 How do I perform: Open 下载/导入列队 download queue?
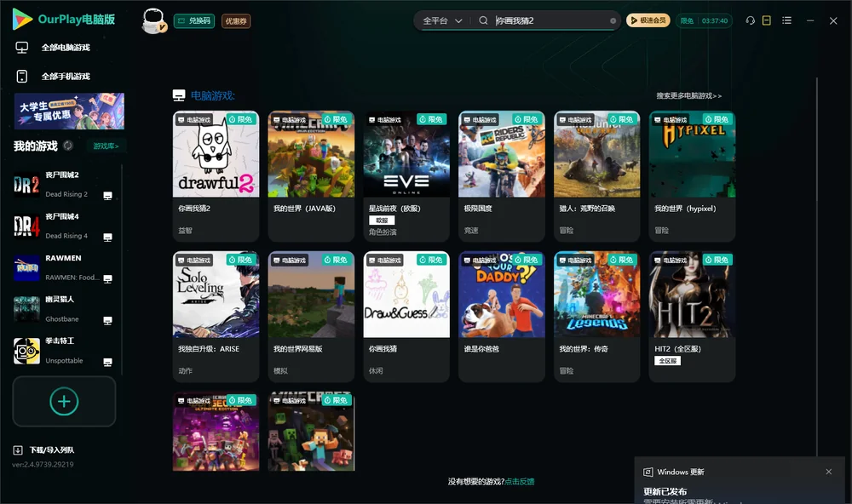click(x=52, y=450)
